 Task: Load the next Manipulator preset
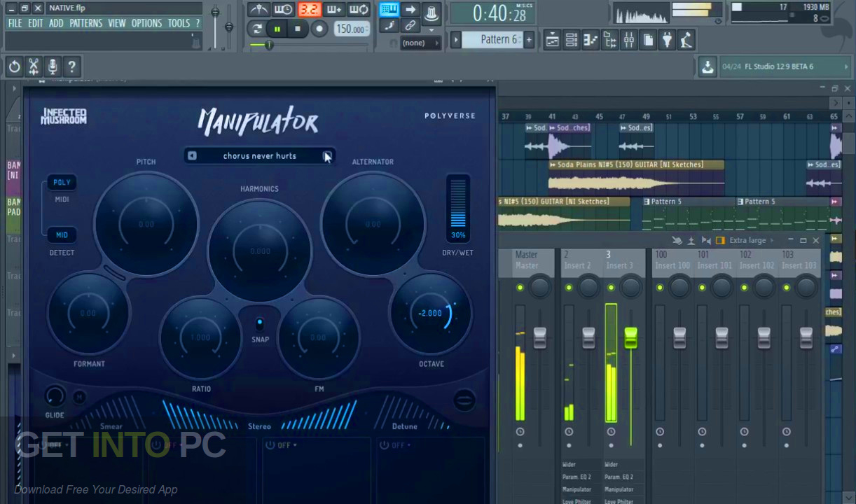tap(326, 155)
